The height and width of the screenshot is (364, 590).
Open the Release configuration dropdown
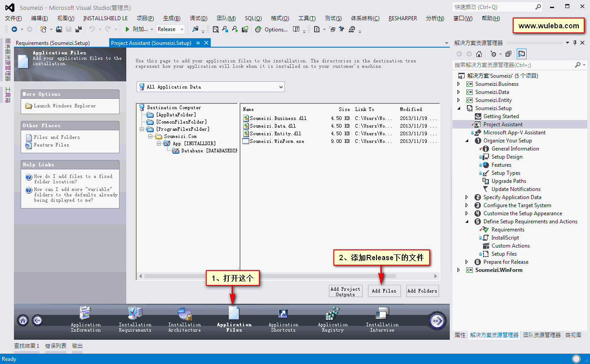171,29
